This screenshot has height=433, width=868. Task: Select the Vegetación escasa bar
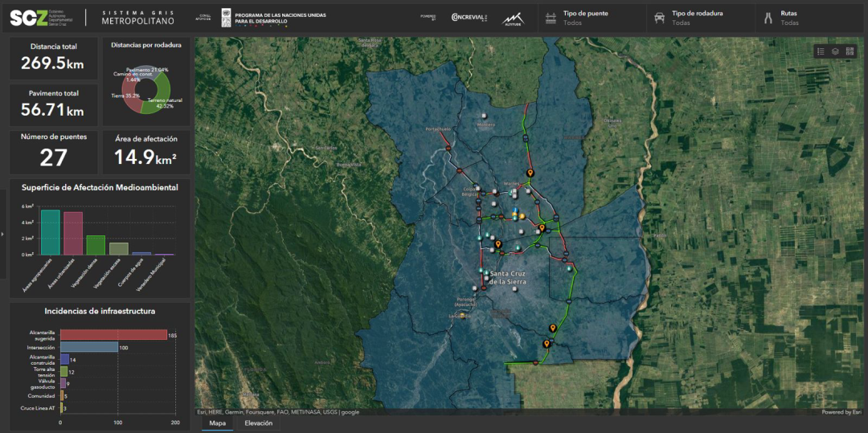point(118,249)
